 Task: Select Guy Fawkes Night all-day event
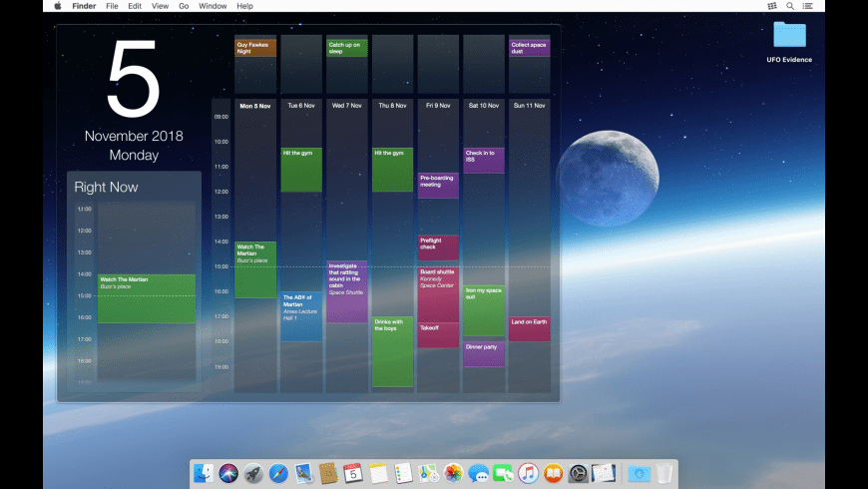click(255, 48)
